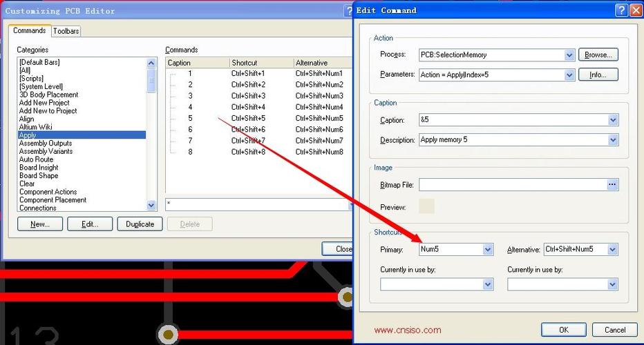Image resolution: width=644 pixels, height=345 pixels.
Task: Expand the Caption field dropdown
Action: tap(613, 120)
